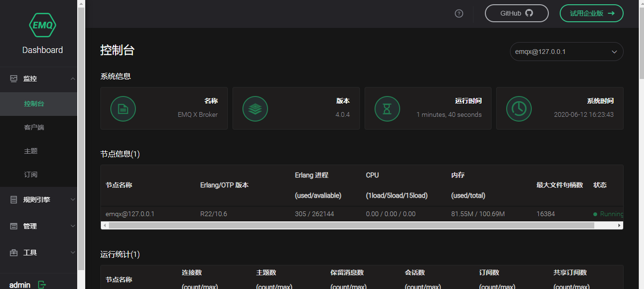Click the 监控 menu label
644x289 pixels.
point(30,79)
